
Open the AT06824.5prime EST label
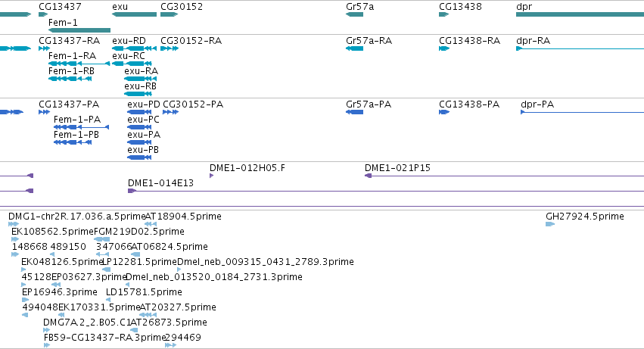click(x=170, y=247)
